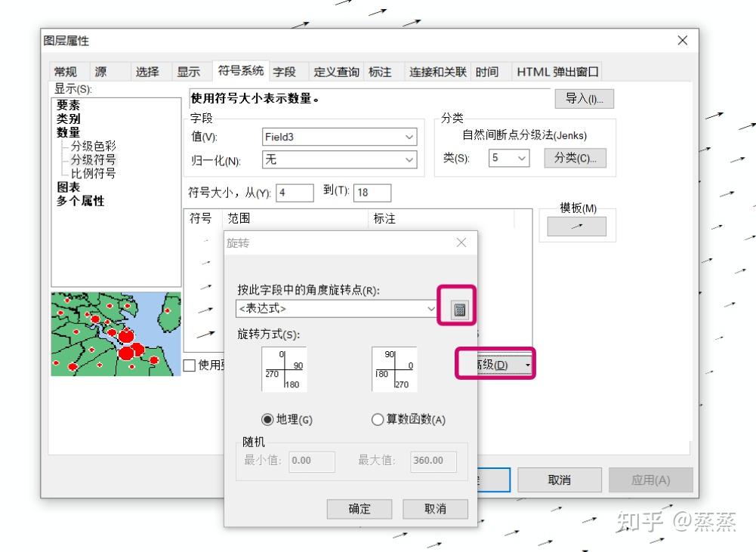This screenshot has width=756, height=552.
Task: Open the 归一化(N) dropdown set to 无
Action: point(407,159)
